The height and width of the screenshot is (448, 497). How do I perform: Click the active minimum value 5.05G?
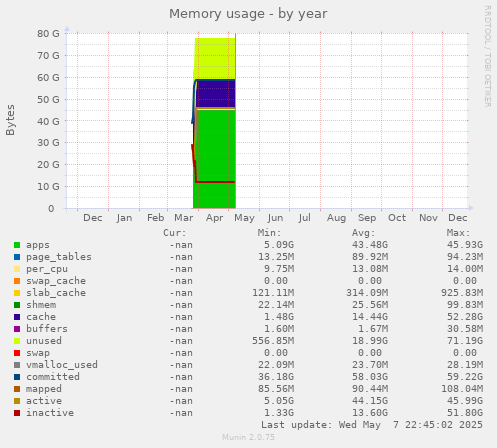click(x=279, y=401)
